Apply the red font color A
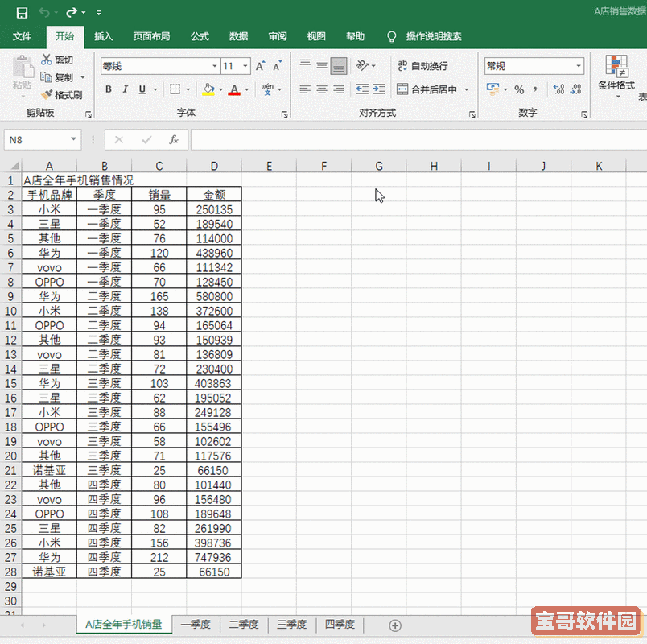 point(234,89)
